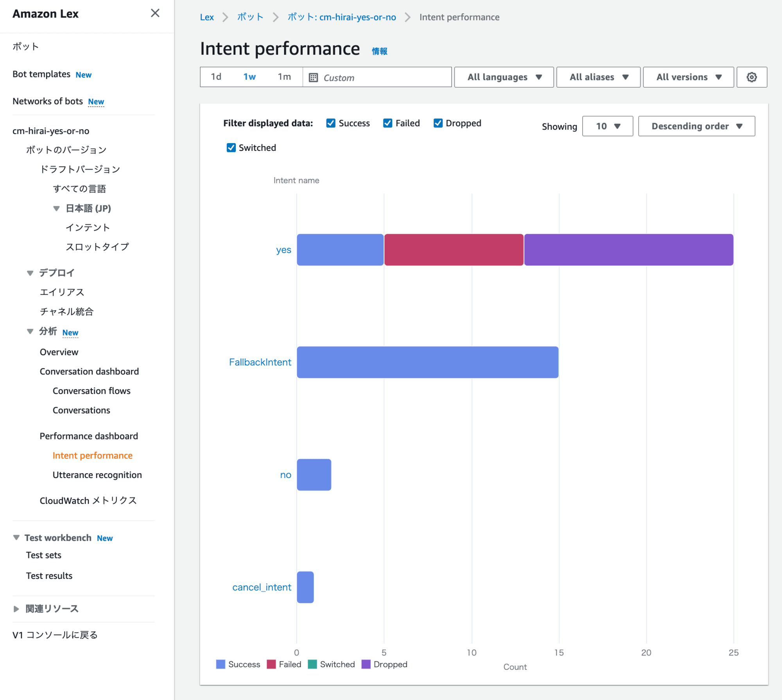
Task: Click Switched legend swatch
Action: [312, 664]
